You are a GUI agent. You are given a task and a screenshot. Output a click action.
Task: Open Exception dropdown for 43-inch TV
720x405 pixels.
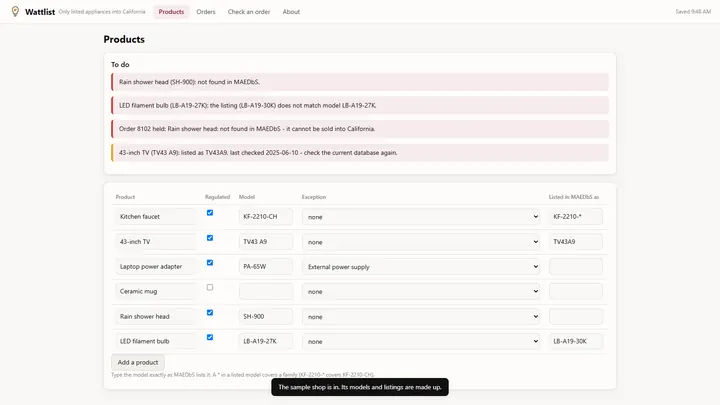[421, 242]
